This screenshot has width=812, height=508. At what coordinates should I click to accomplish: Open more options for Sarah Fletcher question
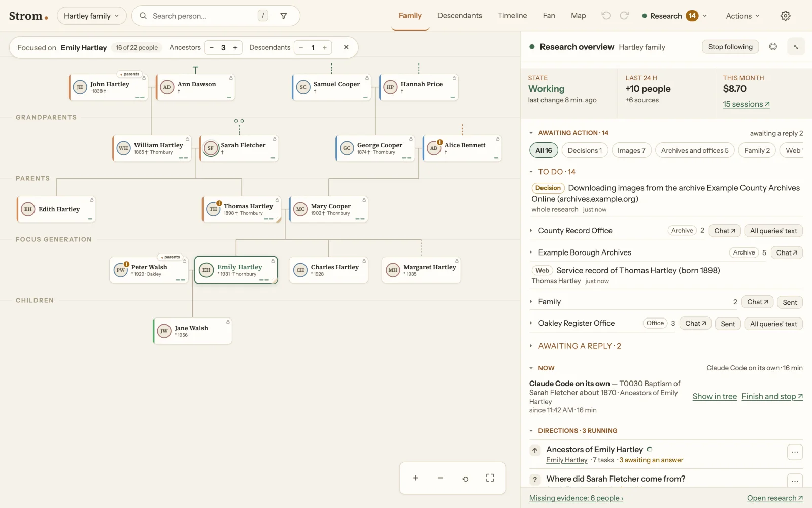pyautogui.click(x=795, y=481)
